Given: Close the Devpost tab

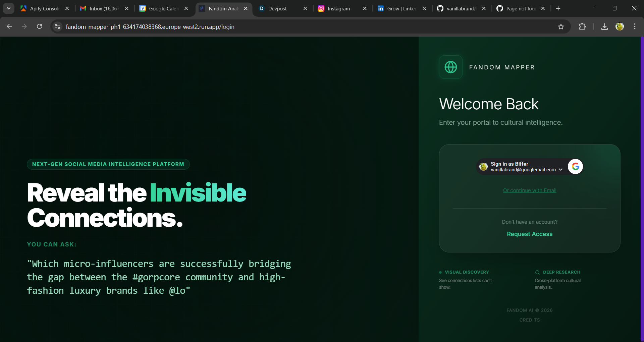Looking at the screenshot, I should [x=305, y=8].
